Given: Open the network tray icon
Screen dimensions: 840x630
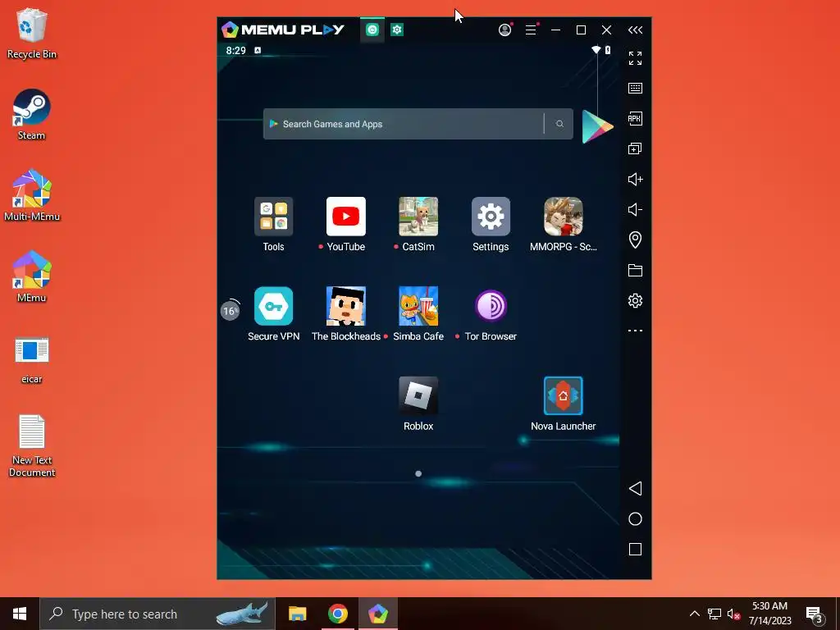Looking at the screenshot, I should pyautogui.click(x=714, y=614).
